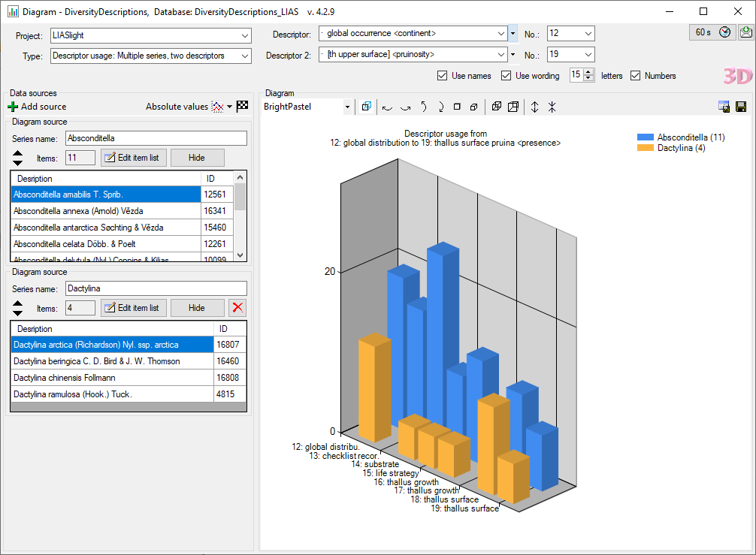Screen dimensions: 756x555
Task: Click the Add source button label
Action: click(44, 107)
